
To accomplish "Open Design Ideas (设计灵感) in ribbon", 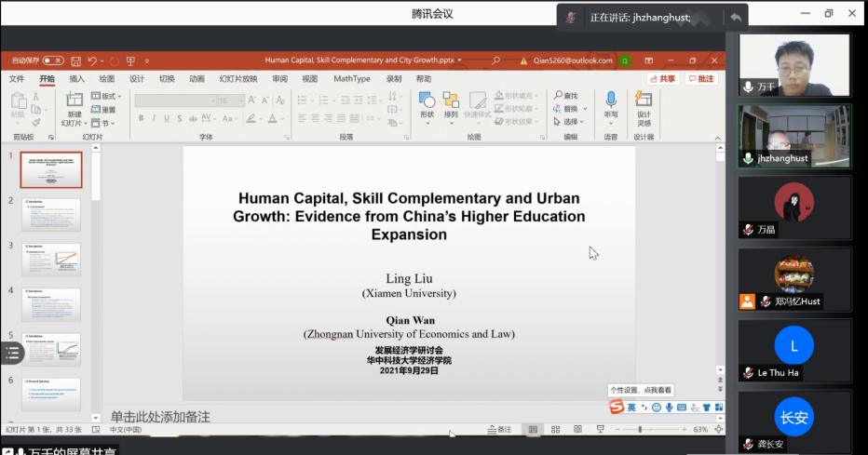I will (x=644, y=100).
